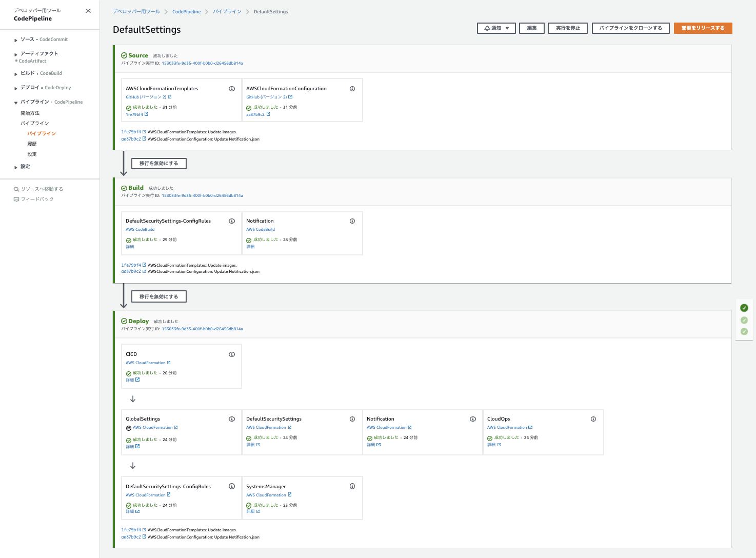
Task: Click パイプラインをクローンする button
Action: pos(631,28)
